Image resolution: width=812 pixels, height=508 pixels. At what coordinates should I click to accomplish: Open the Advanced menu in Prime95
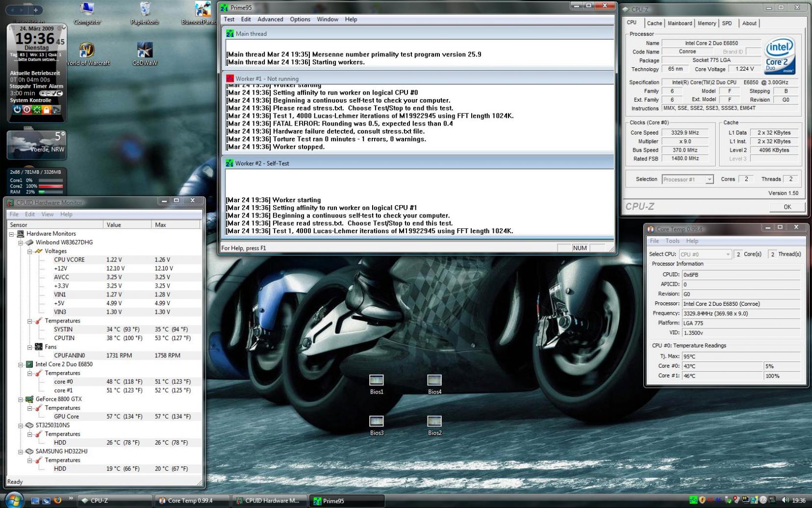pyautogui.click(x=270, y=19)
